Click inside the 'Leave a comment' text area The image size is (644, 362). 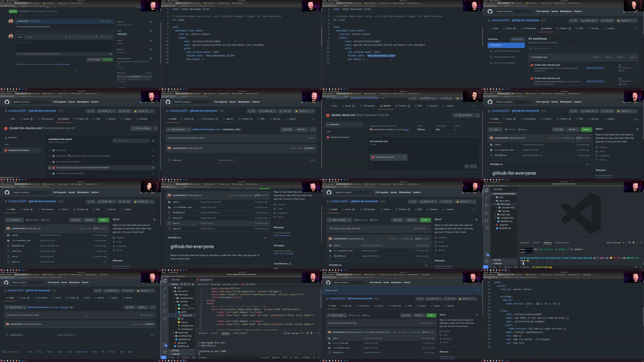point(64,46)
